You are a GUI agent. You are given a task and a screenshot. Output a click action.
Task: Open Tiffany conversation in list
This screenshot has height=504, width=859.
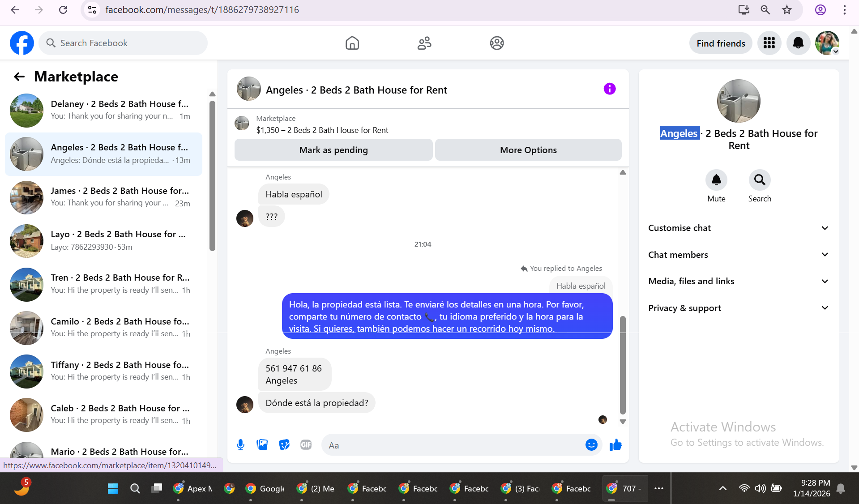pos(103,371)
